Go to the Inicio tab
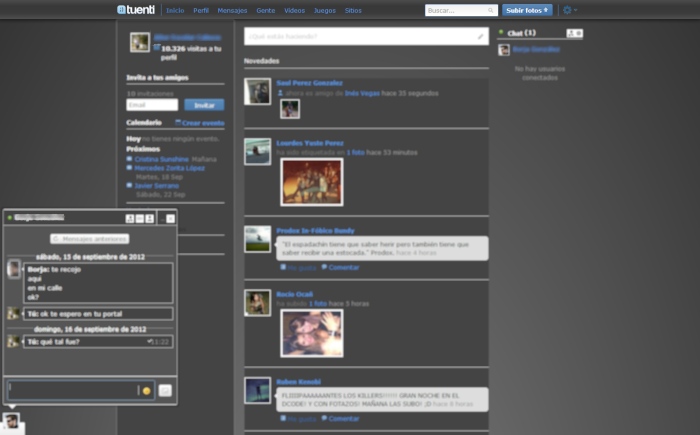700x435 pixels. tap(175, 10)
